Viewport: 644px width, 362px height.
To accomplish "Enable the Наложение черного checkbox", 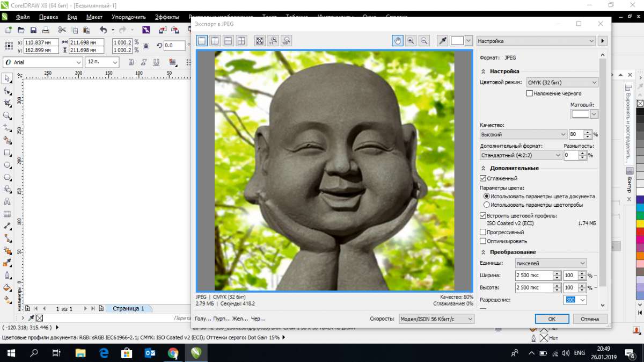I will (x=530, y=93).
